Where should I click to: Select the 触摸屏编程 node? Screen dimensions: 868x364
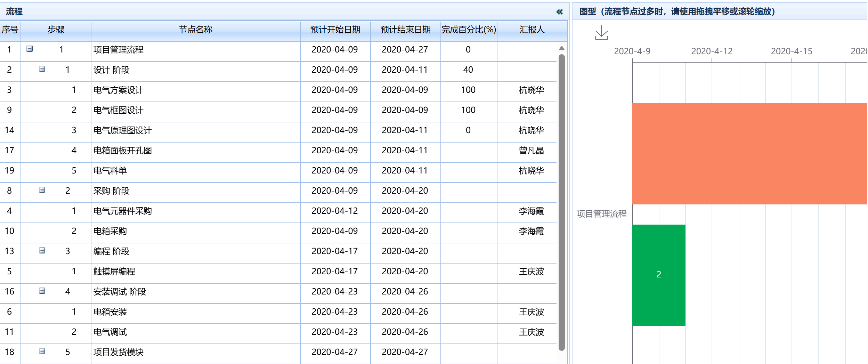click(114, 272)
